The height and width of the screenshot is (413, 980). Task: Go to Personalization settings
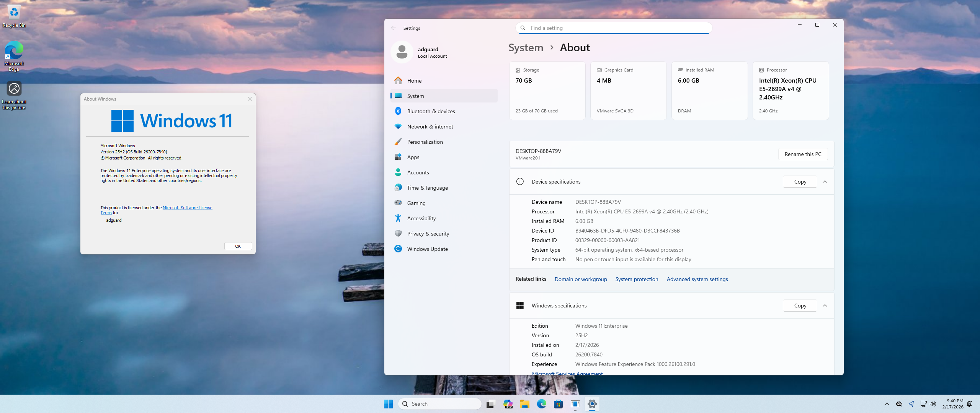[425, 142]
